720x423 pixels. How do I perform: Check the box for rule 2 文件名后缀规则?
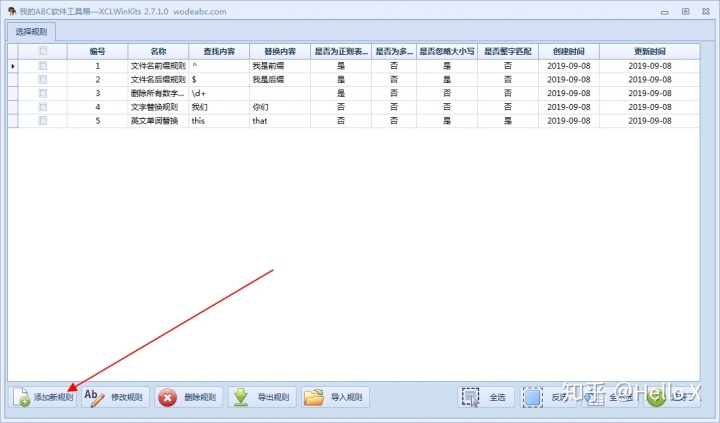click(x=43, y=80)
